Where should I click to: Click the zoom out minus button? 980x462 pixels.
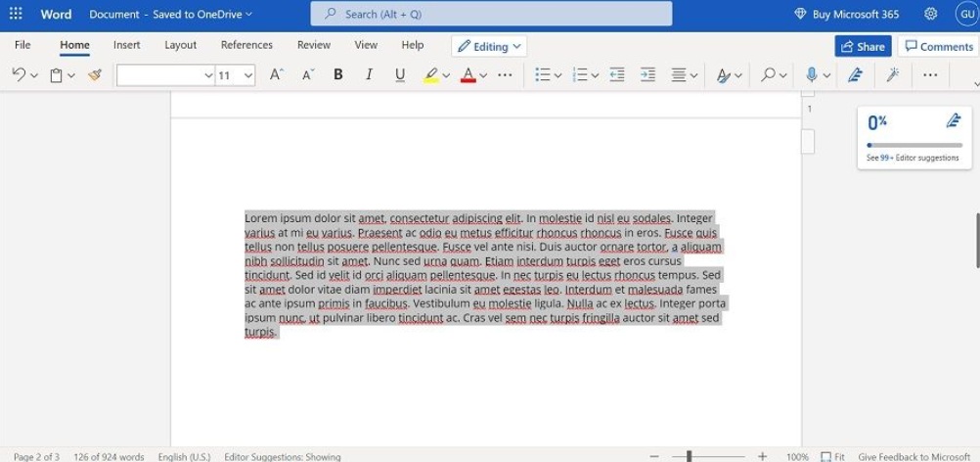pos(654,457)
